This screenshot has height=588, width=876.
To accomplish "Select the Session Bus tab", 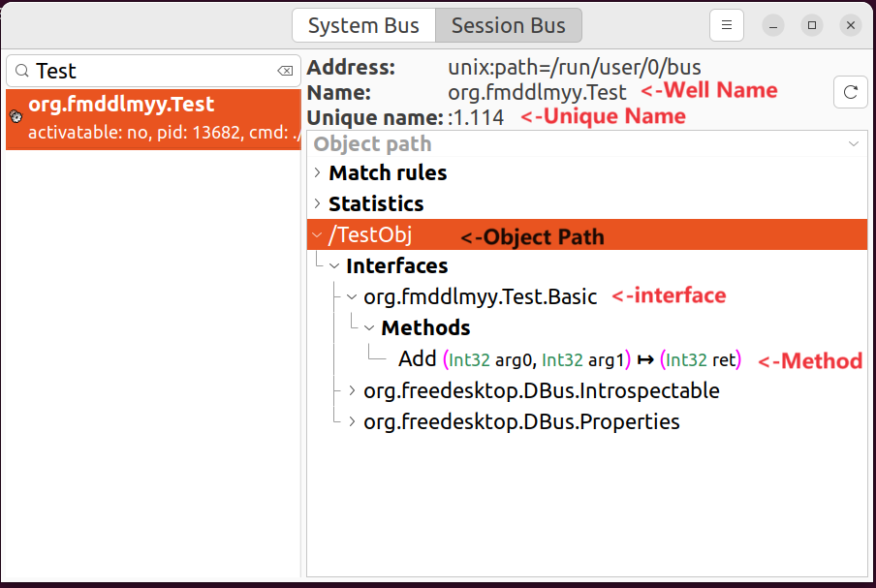I will 508,26.
